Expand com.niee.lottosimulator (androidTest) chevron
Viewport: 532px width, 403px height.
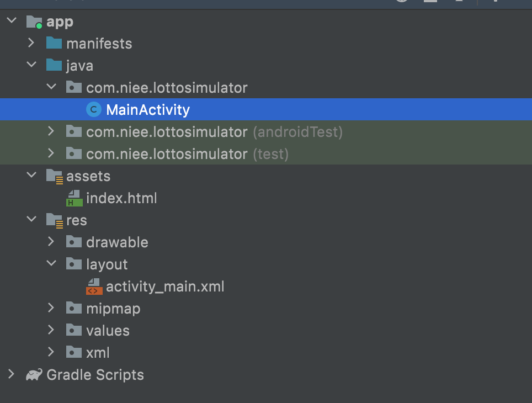click(x=51, y=131)
